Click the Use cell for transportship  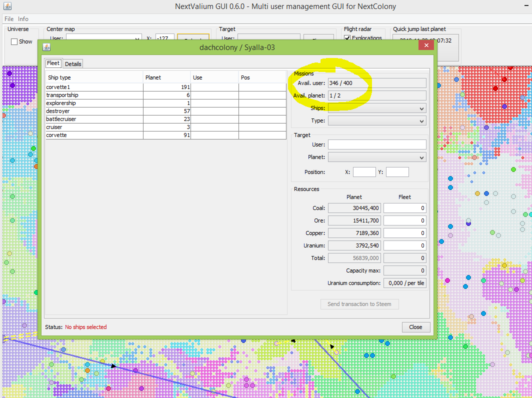pos(214,95)
